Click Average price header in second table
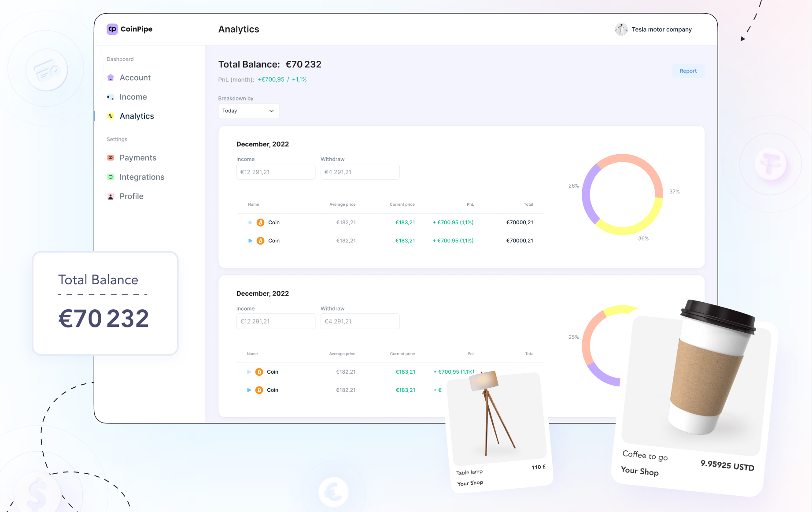Image resolution: width=812 pixels, height=512 pixels. [x=342, y=354]
